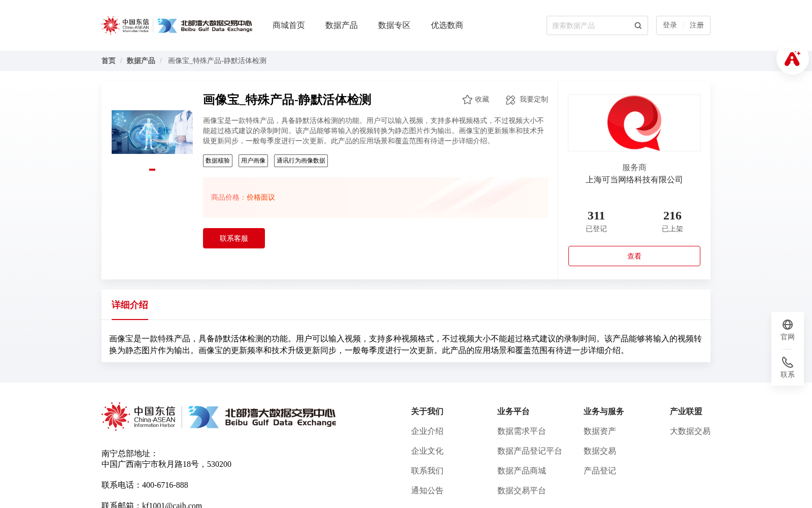Open footer link 联系我们

pos(427,471)
